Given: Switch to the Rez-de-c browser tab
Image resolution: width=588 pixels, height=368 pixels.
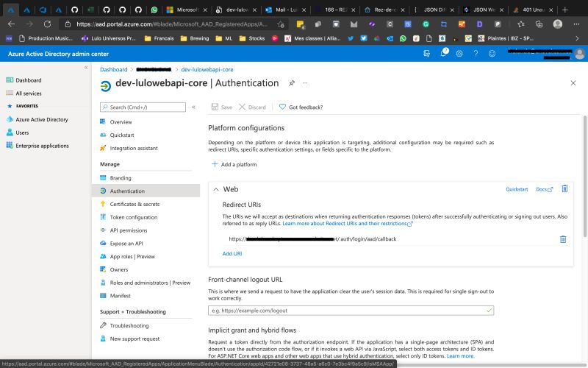Looking at the screenshot, I should (384, 10).
